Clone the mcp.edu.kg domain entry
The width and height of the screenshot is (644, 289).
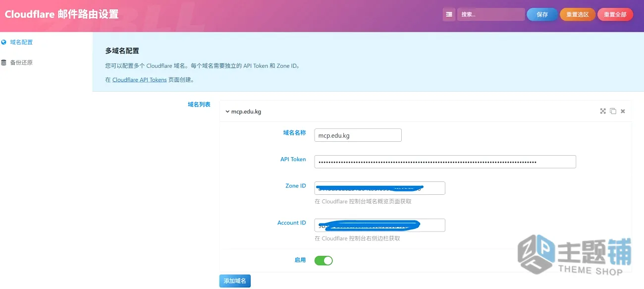[x=613, y=111]
